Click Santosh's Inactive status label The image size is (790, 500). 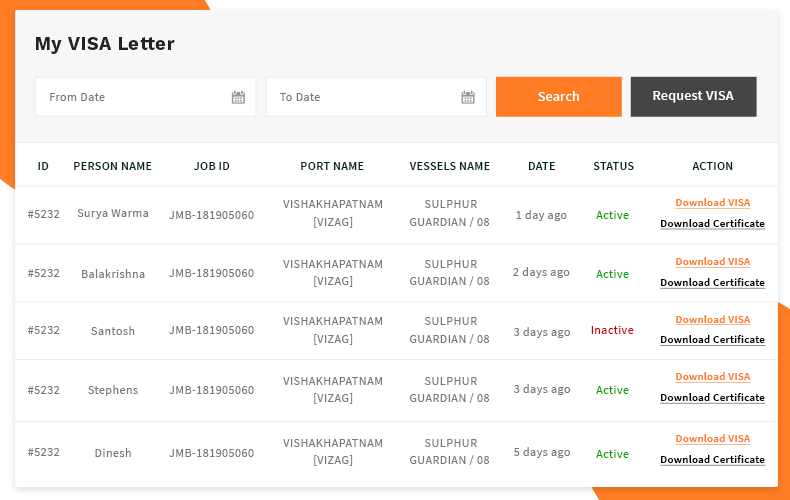pos(612,330)
